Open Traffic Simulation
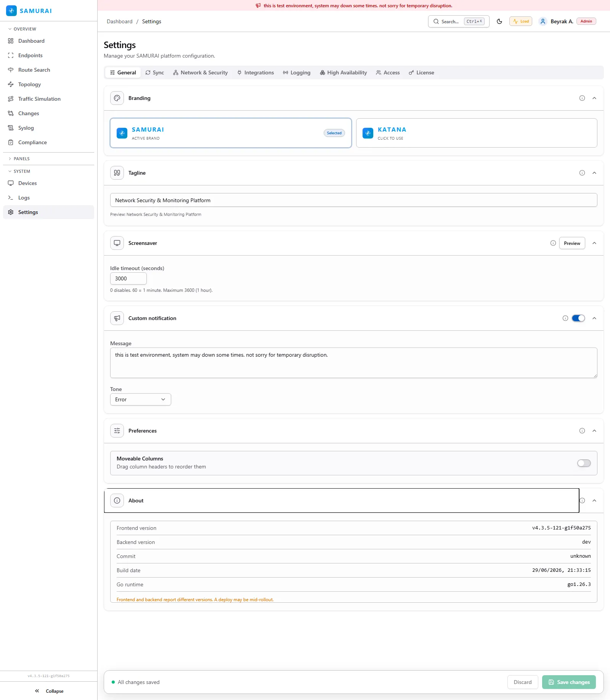Image resolution: width=610 pixels, height=700 pixels. (x=48, y=99)
